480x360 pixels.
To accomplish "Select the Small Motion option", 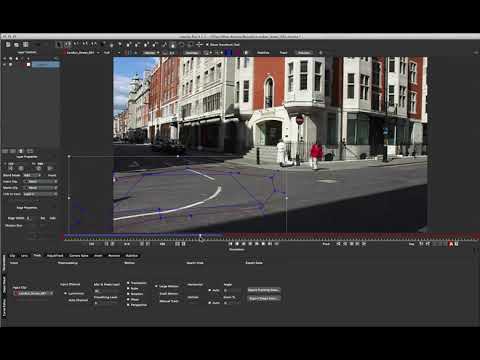I will (169, 294).
